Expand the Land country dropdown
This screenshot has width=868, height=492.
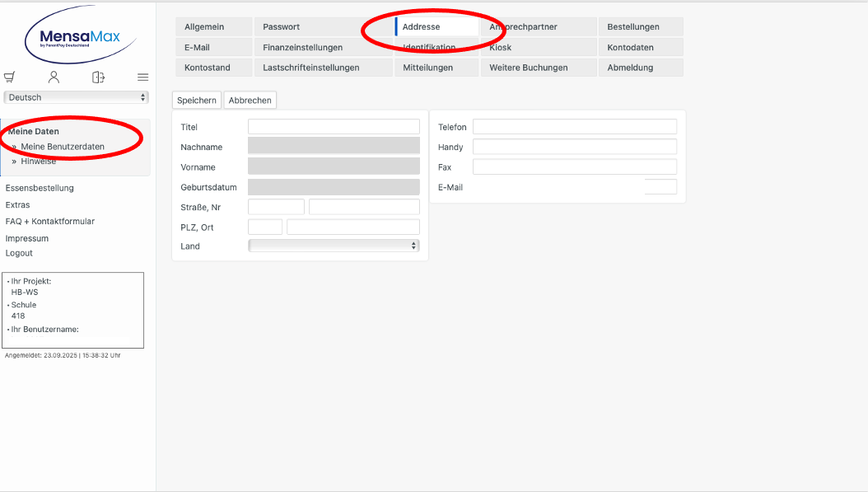click(334, 246)
